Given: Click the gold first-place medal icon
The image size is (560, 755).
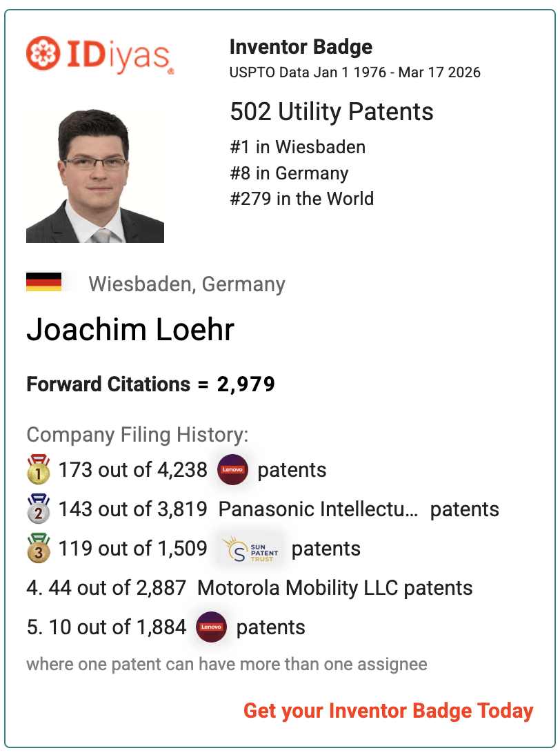Looking at the screenshot, I should [39, 469].
